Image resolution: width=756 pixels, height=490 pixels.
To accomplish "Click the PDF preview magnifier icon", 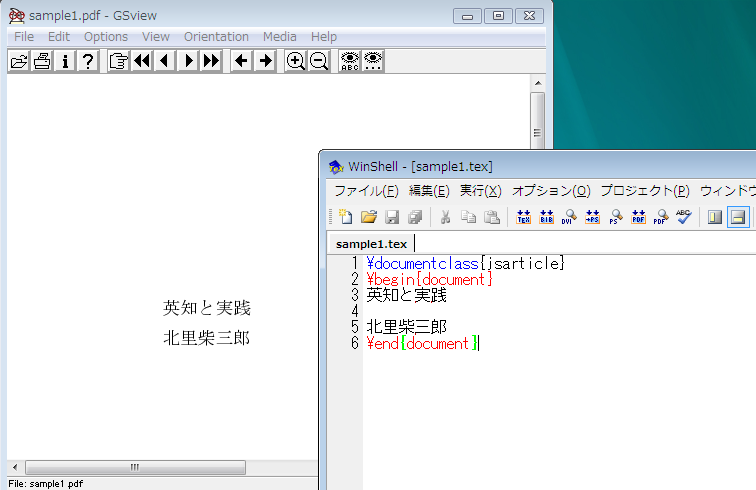I will coord(661,217).
